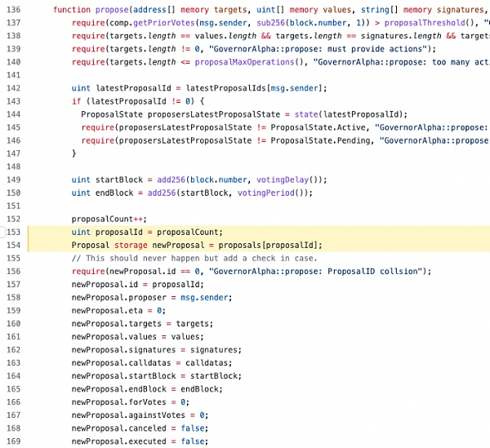Click line number 146

pyautogui.click(x=13, y=141)
